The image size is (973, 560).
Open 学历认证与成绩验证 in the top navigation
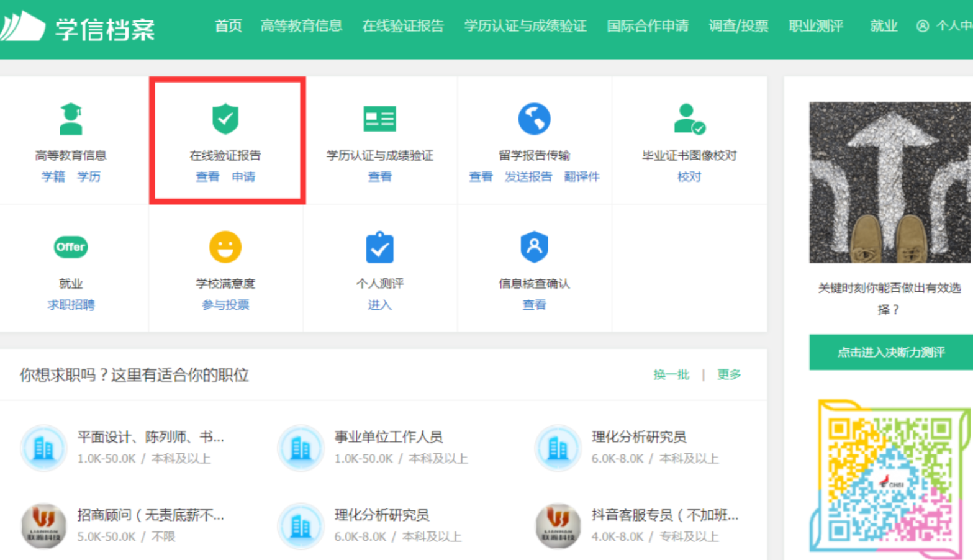[x=525, y=26]
